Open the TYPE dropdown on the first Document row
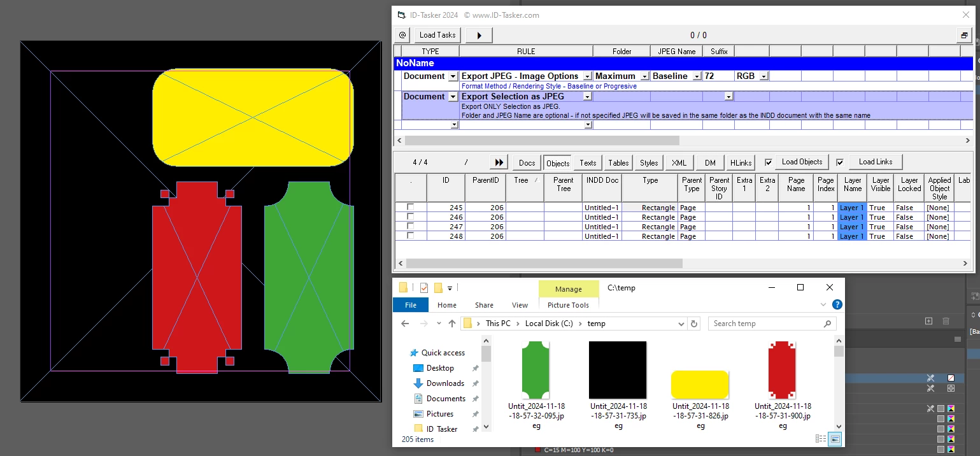Screen dimensions: 980x456 pyautogui.click(x=453, y=76)
